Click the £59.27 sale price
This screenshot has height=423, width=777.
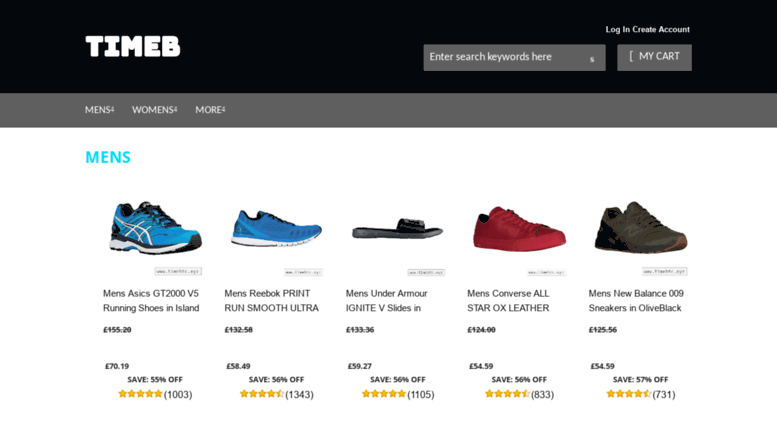tap(360, 367)
